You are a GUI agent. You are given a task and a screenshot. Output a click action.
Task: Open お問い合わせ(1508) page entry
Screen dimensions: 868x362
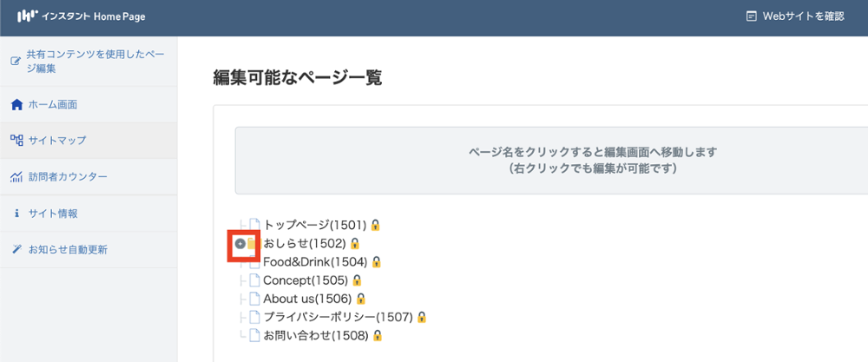coord(316,335)
